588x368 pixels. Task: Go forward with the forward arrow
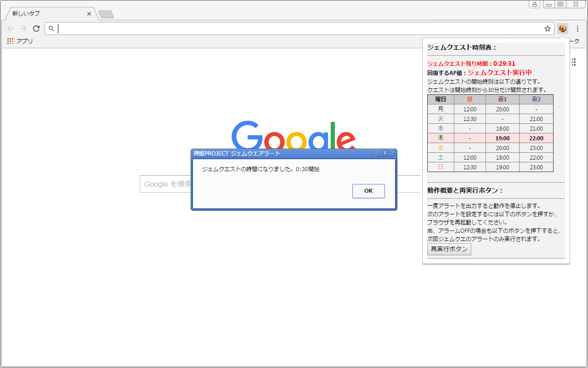click(23, 29)
